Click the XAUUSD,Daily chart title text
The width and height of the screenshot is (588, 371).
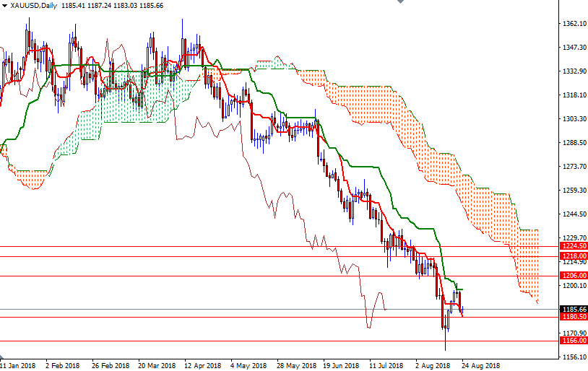click(x=34, y=6)
